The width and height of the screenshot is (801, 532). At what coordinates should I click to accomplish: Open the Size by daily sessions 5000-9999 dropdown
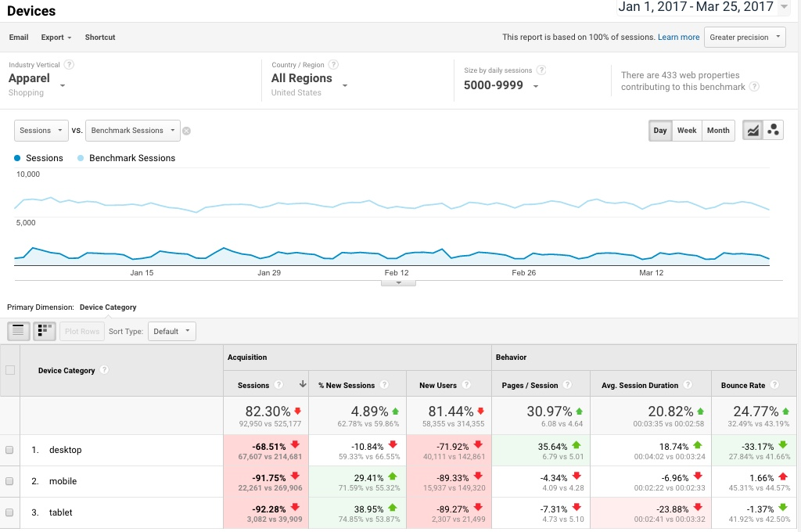(500, 84)
